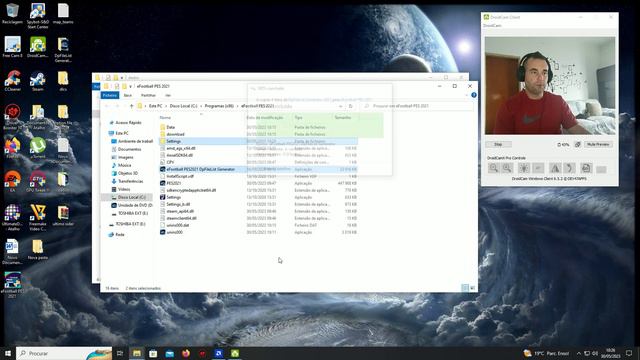Go up one folder level in Explorer

coord(131,106)
